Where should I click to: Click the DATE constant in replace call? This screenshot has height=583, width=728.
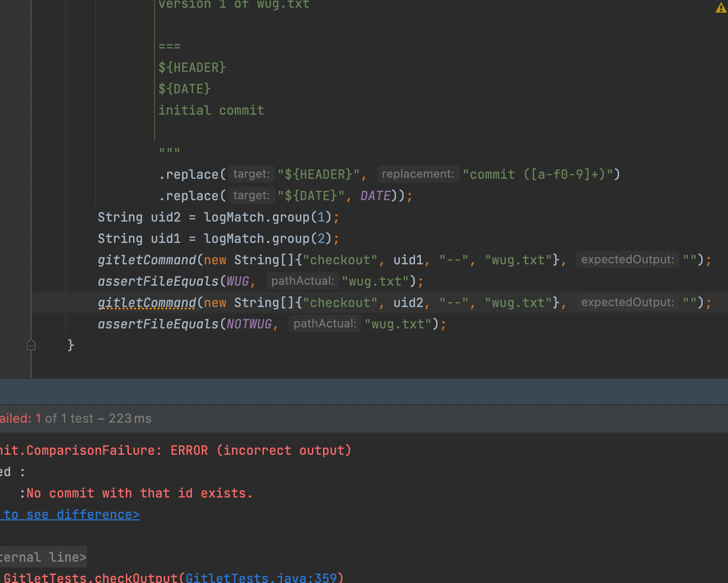point(375,196)
